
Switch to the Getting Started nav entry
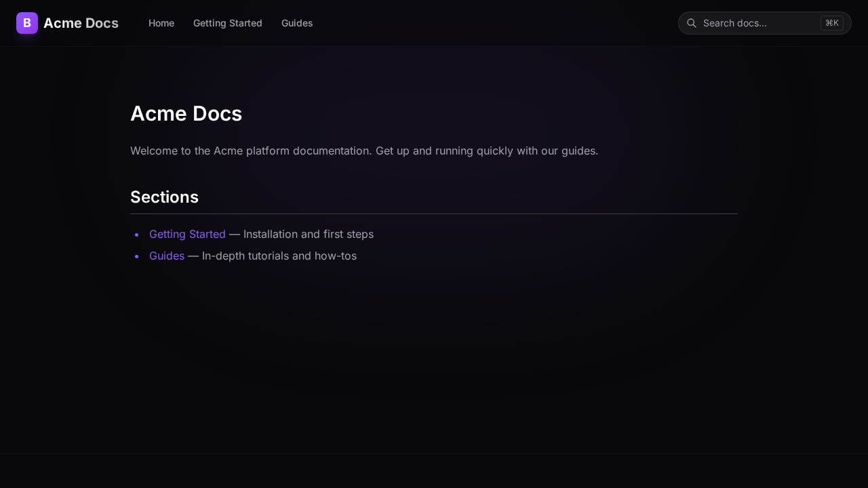(228, 23)
